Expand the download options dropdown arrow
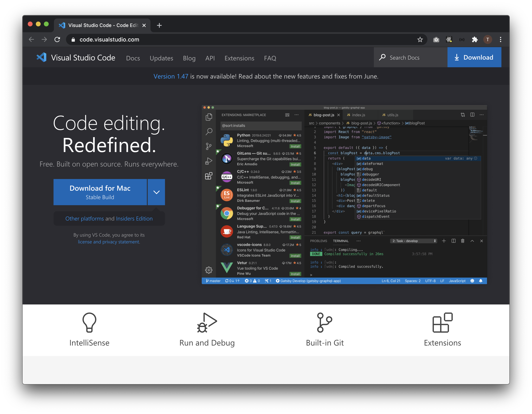 pyautogui.click(x=156, y=192)
